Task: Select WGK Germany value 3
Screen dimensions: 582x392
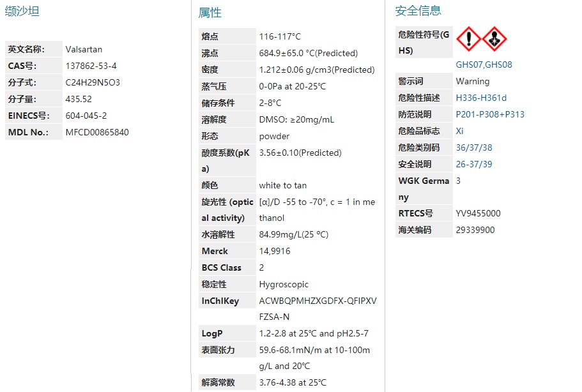Action: 459,181
